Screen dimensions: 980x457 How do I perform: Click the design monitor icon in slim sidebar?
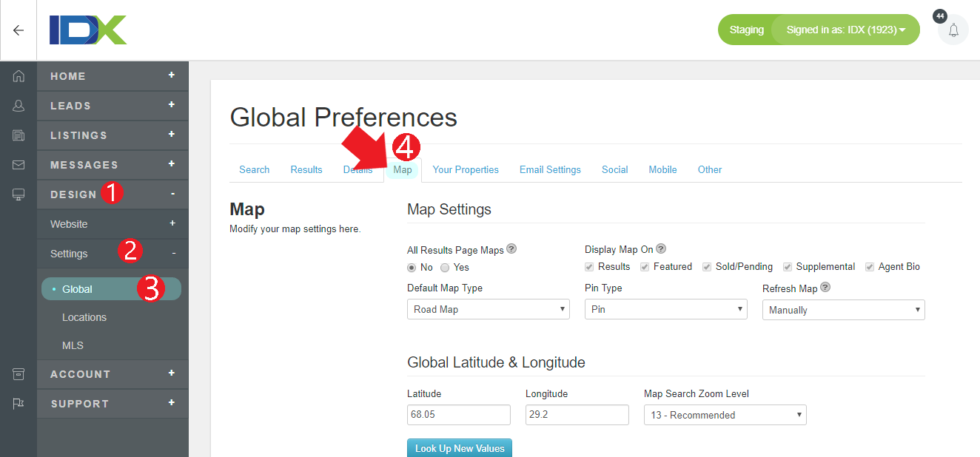pos(19,194)
